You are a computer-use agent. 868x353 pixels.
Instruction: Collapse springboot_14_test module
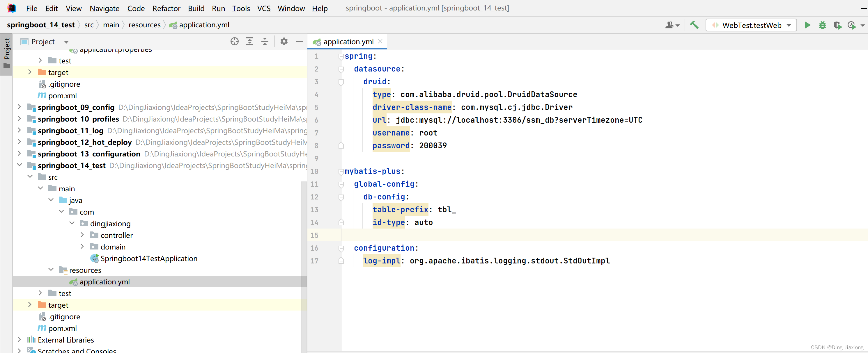[x=19, y=165]
